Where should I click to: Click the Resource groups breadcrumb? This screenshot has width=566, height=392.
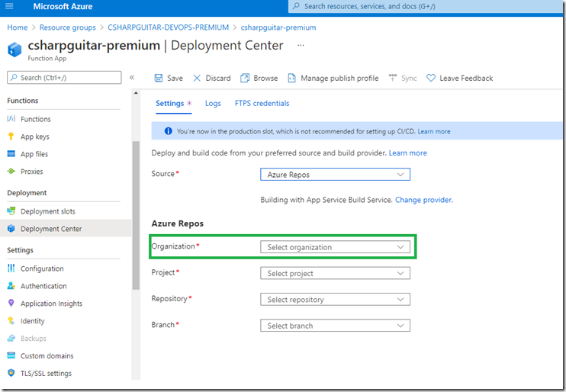coord(67,27)
